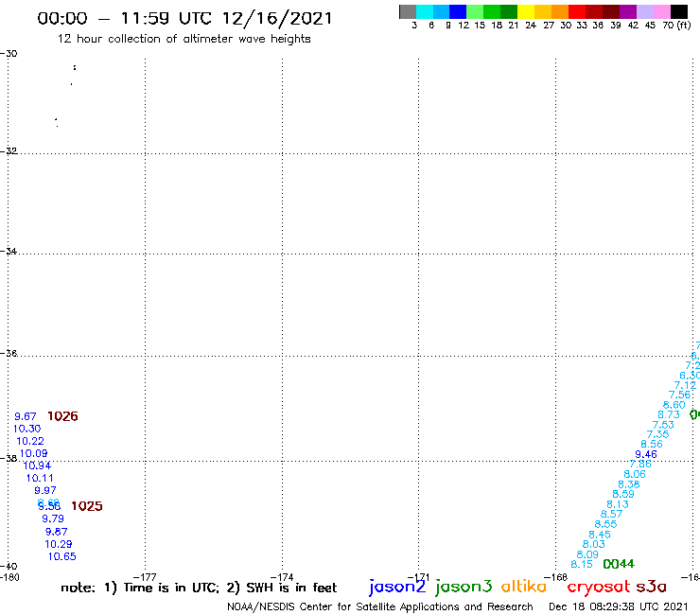Click the wave height value "7.86"
The image size is (700, 615).
point(640,465)
